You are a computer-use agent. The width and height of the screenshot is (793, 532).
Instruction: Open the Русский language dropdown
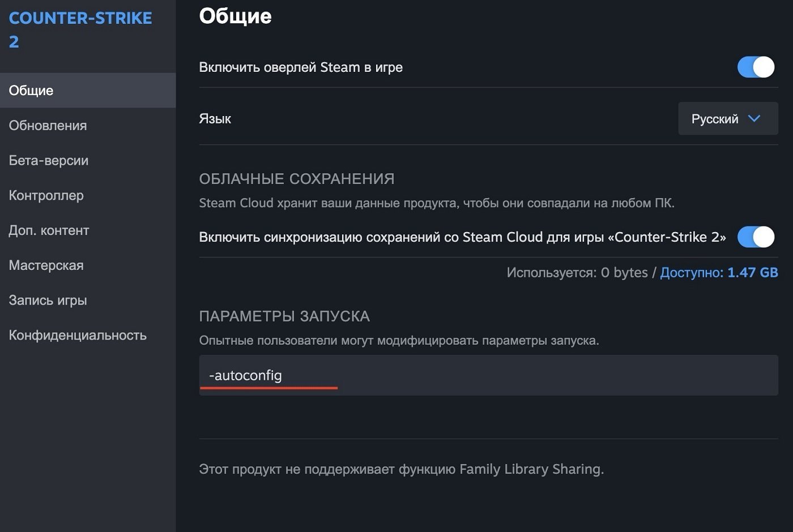coord(728,119)
